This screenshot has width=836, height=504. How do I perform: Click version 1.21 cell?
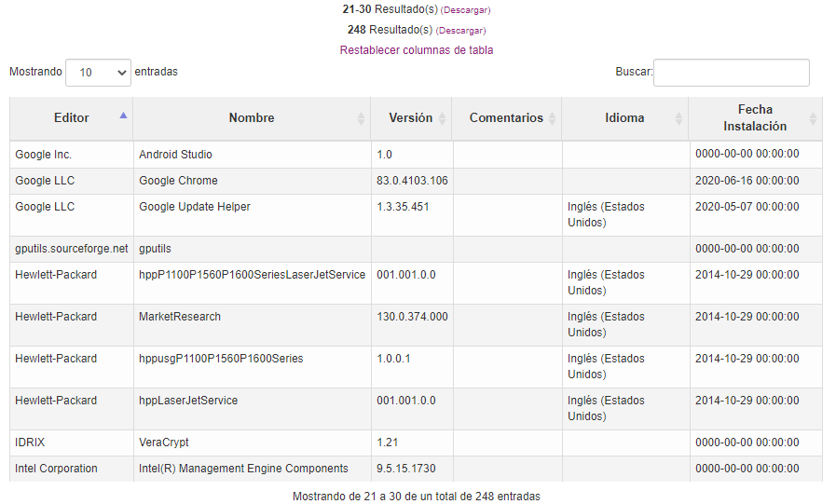[x=412, y=443]
